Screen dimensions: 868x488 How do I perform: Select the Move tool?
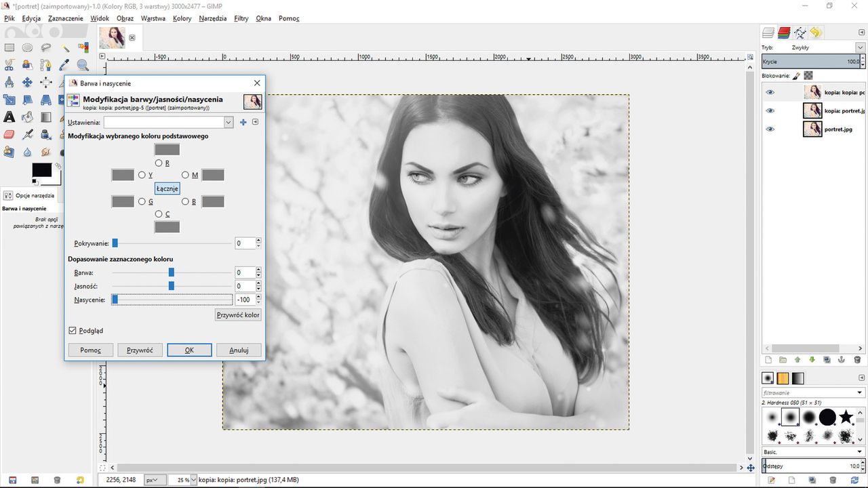click(27, 82)
